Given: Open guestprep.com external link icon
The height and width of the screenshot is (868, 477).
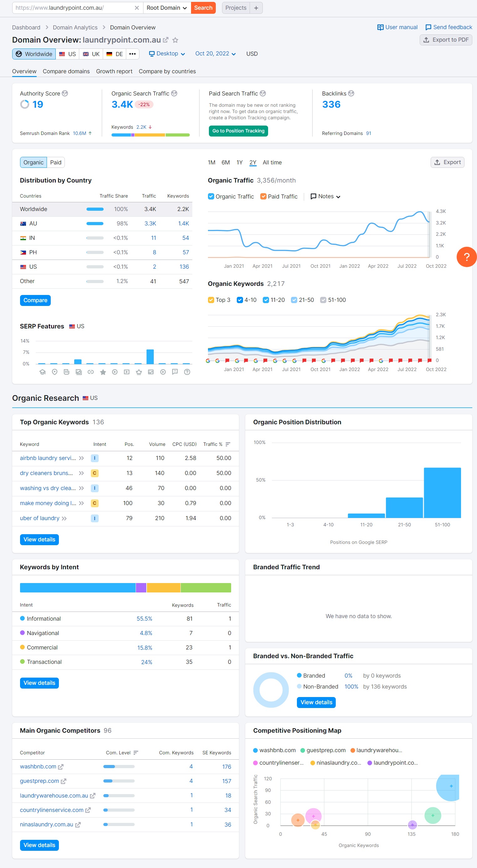Looking at the screenshot, I should (x=63, y=781).
